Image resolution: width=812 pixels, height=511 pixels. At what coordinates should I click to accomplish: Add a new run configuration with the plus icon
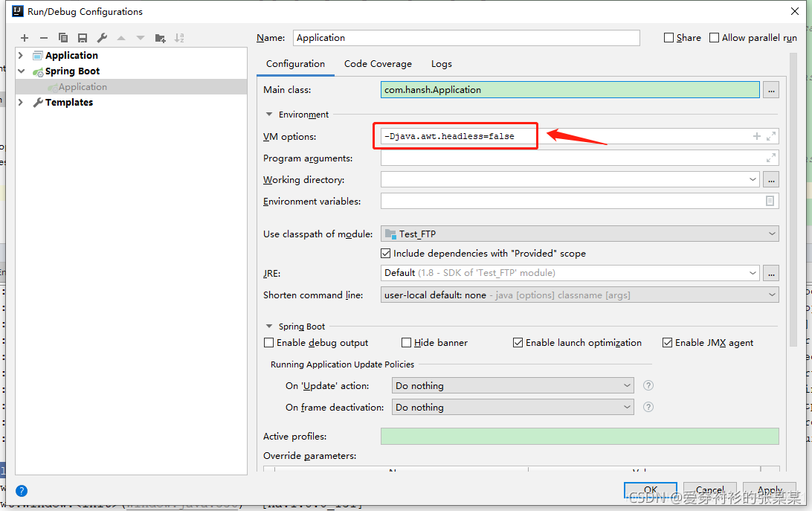(x=24, y=37)
